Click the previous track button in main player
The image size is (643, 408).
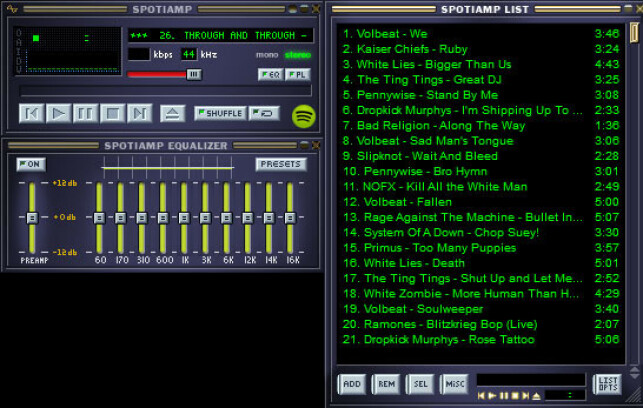click(x=32, y=114)
